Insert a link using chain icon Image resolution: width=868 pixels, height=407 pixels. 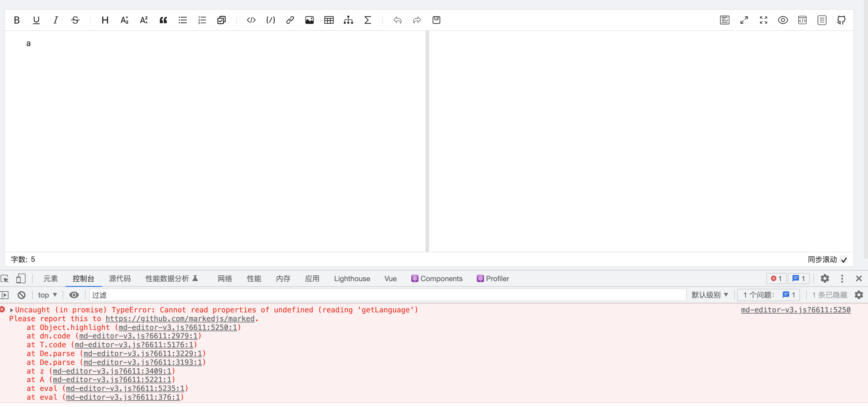click(x=290, y=20)
